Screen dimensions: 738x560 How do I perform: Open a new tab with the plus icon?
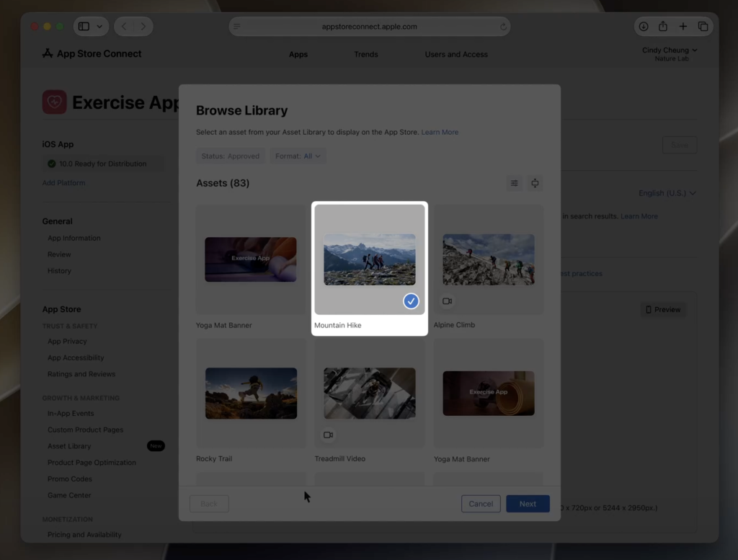(683, 27)
